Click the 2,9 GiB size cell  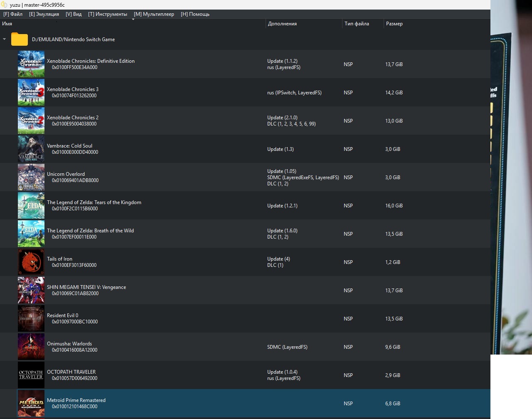tap(393, 375)
